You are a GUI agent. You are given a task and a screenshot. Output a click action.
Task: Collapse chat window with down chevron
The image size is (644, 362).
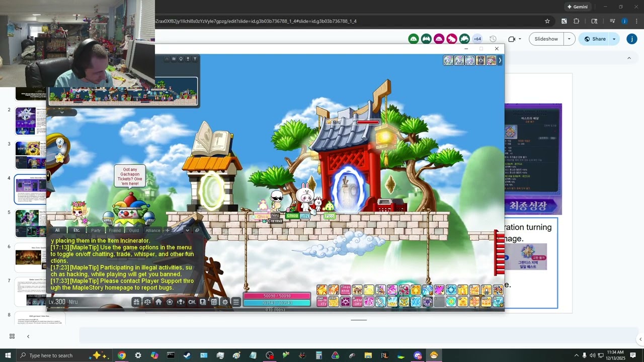click(x=187, y=230)
